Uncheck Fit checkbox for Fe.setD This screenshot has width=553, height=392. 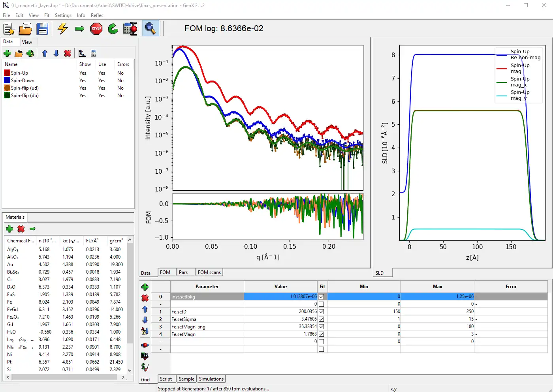pos(321,311)
